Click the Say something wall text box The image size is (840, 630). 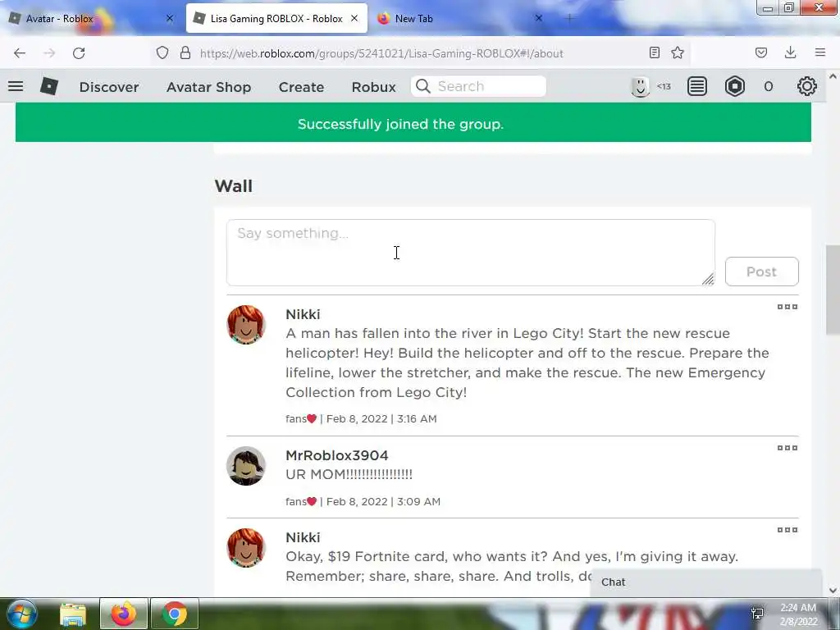point(471,253)
